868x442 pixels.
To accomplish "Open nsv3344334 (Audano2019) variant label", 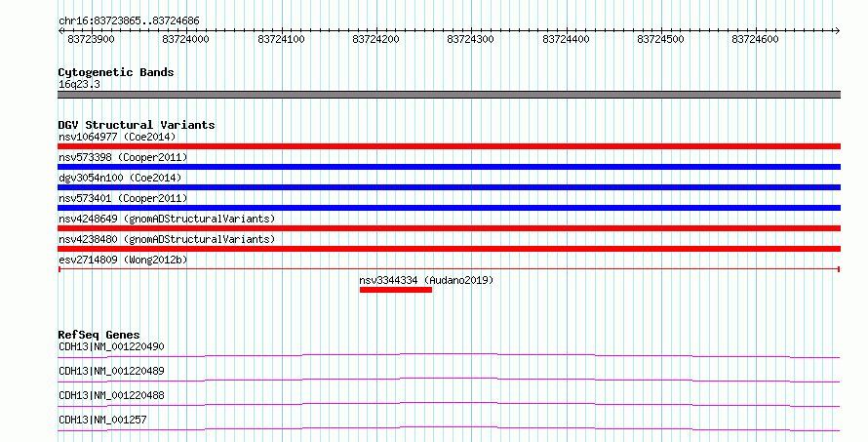I will [426, 280].
